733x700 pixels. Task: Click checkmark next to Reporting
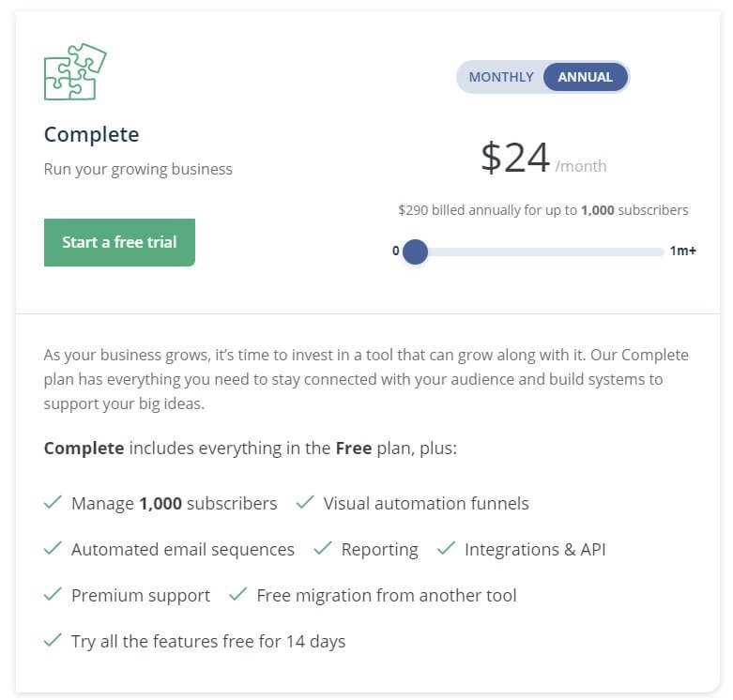[323, 548]
